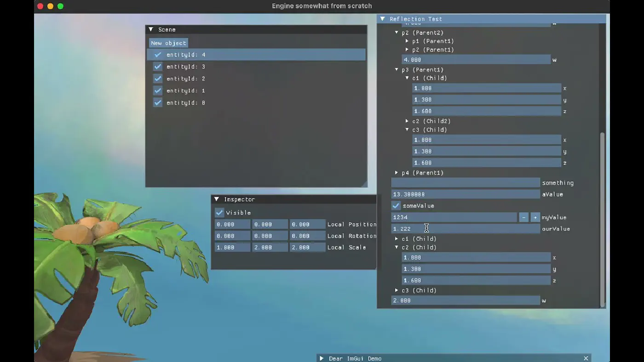
Task: Click the minus button for myValue
Action: click(x=523, y=217)
